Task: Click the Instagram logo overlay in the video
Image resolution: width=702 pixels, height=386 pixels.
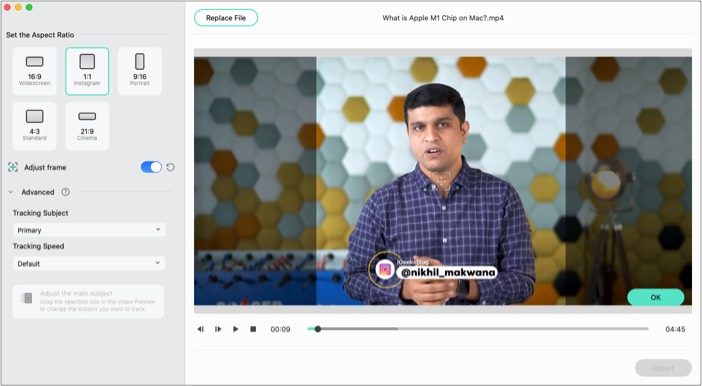Action: click(385, 270)
